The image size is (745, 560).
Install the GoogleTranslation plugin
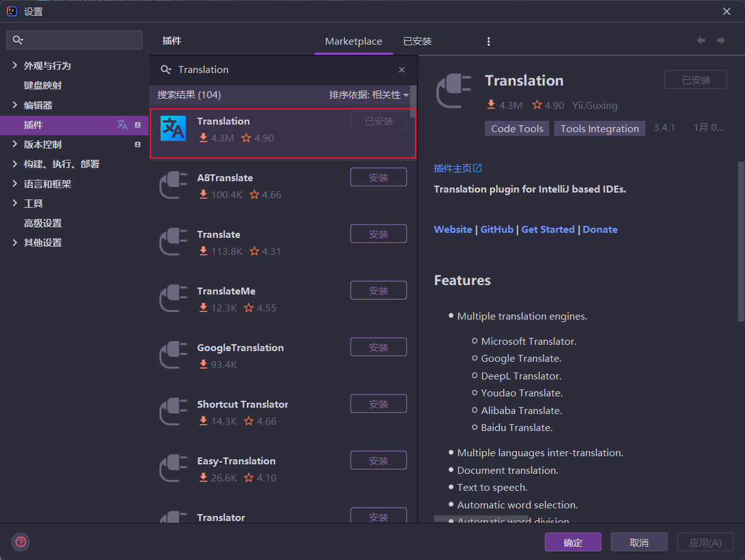tap(378, 347)
